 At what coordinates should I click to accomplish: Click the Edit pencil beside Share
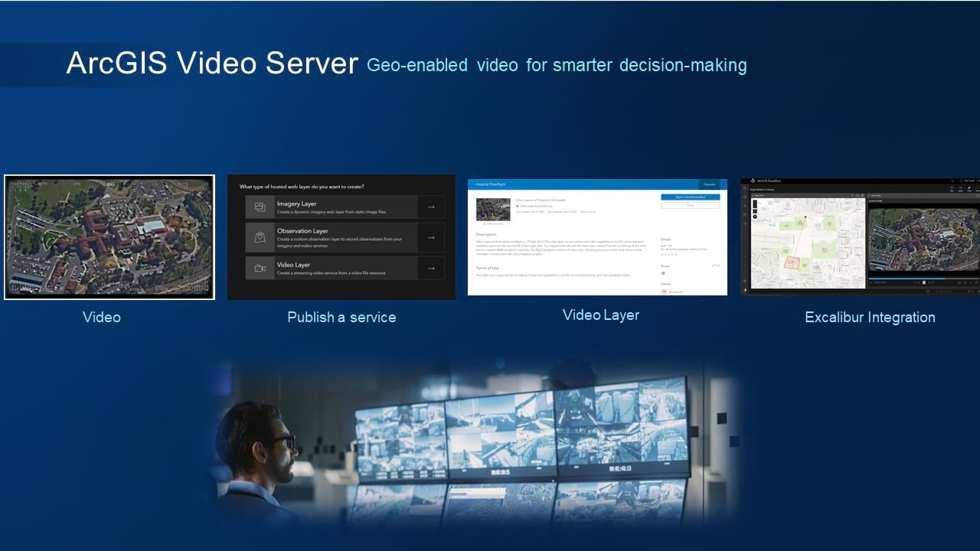click(714, 266)
